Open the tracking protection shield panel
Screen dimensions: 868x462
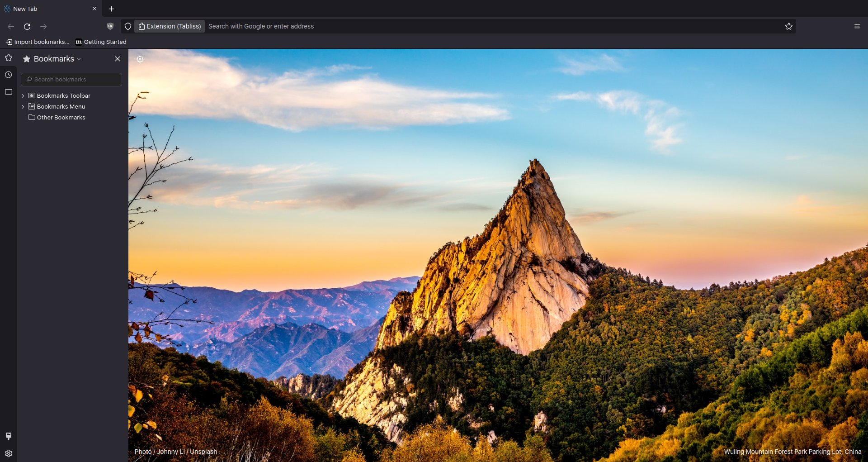tap(128, 26)
